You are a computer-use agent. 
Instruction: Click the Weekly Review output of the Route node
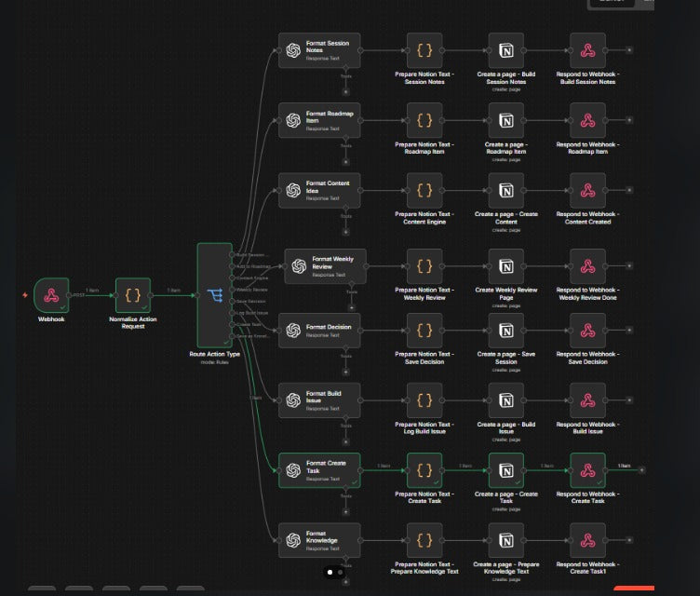(x=232, y=290)
